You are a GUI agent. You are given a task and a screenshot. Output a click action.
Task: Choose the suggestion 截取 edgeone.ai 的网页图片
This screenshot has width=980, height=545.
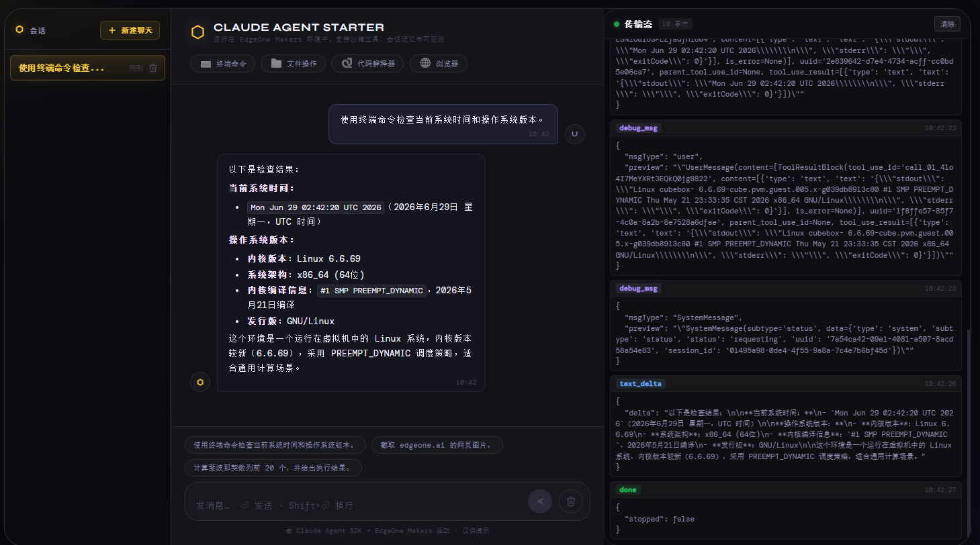[x=437, y=445]
